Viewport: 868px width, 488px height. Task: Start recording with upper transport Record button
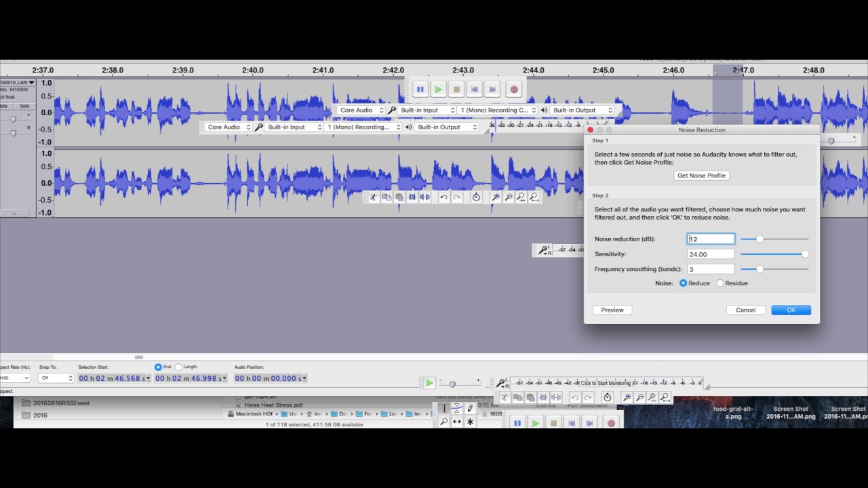tap(514, 89)
